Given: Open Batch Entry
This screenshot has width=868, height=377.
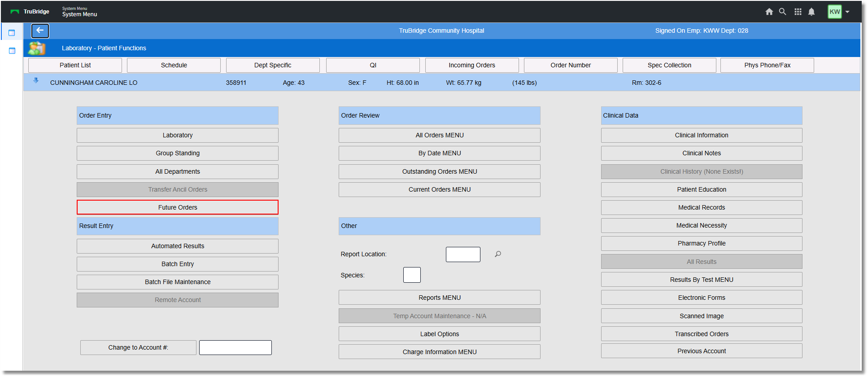Looking at the screenshot, I should pos(178,264).
